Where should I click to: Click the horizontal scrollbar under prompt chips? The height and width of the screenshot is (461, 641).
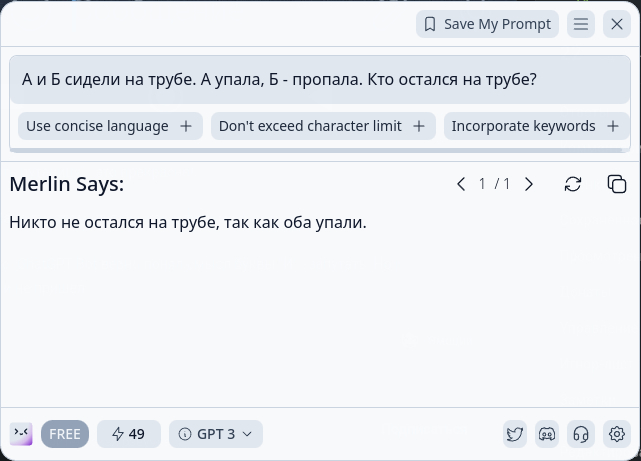click(316, 151)
